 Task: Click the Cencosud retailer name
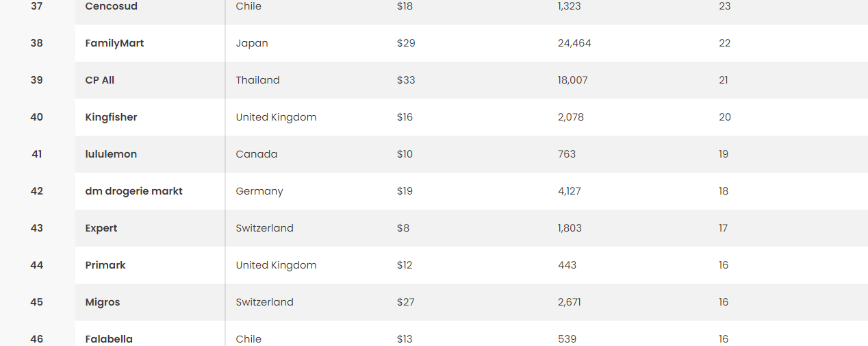pos(111,6)
